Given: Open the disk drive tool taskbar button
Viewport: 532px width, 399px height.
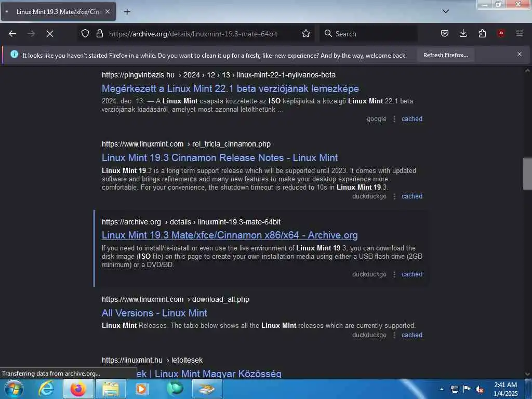Looking at the screenshot, I should point(207,389).
